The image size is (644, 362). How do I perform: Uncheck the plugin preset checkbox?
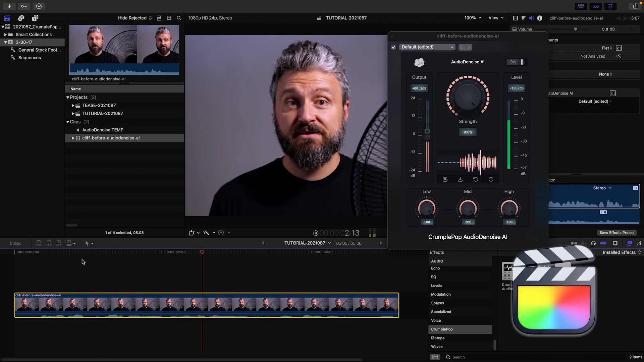pos(393,47)
